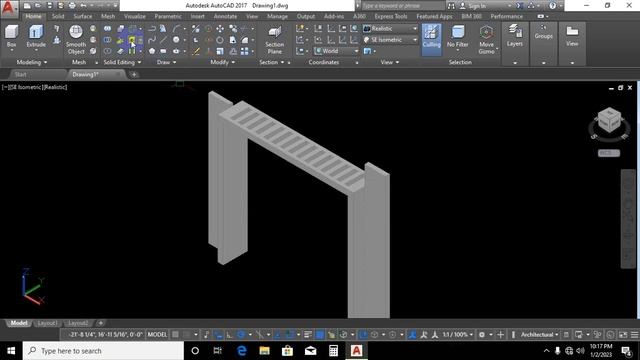Click the WCS label under ViewCube
Viewport: 640px width, 360px height.
click(x=609, y=153)
